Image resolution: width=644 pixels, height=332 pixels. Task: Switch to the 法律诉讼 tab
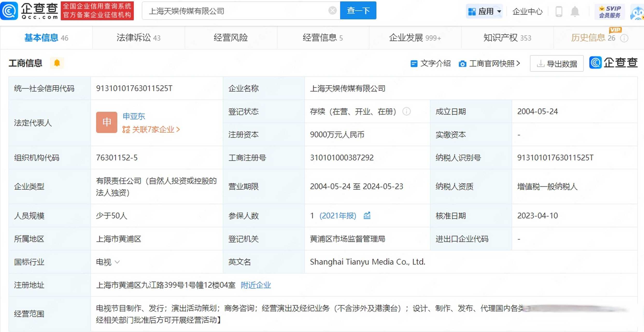tap(138, 38)
